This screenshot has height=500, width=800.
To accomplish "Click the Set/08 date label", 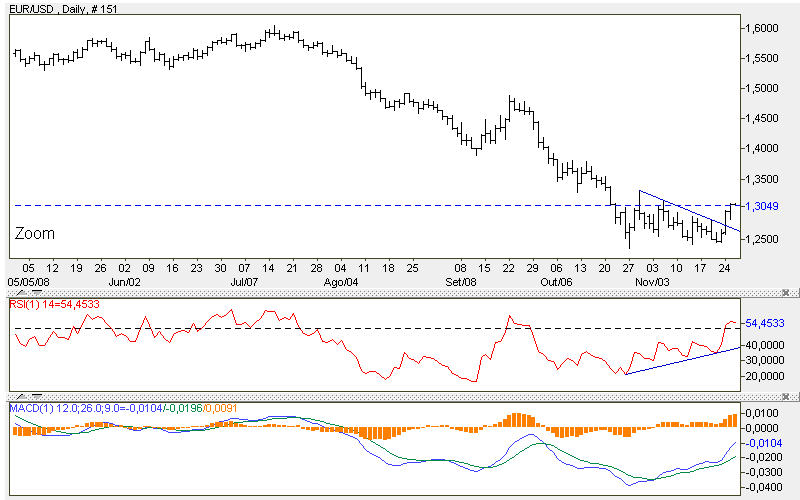I will pyautogui.click(x=461, y=282).
